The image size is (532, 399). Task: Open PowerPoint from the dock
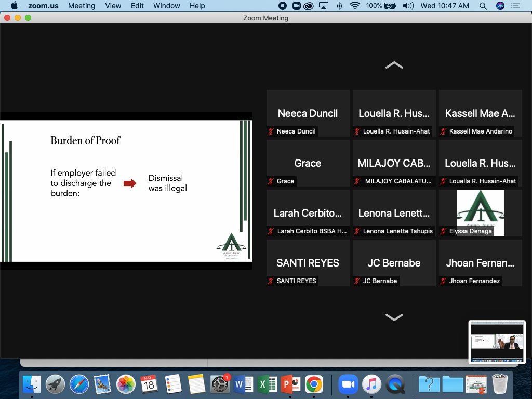pyautogui.click(x=289, y=384)
